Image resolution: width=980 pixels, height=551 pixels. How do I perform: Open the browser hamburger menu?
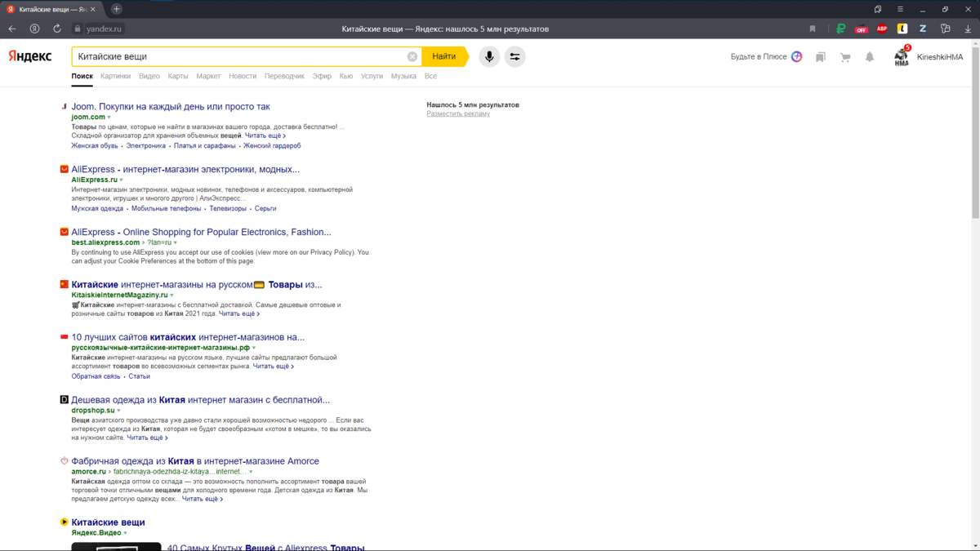click(900, 9)
